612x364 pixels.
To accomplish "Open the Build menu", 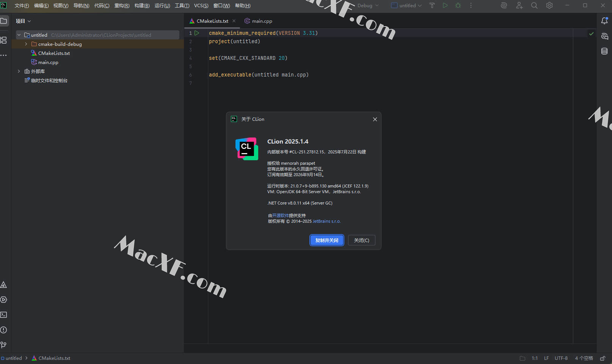I will click(x=142, y=5).
